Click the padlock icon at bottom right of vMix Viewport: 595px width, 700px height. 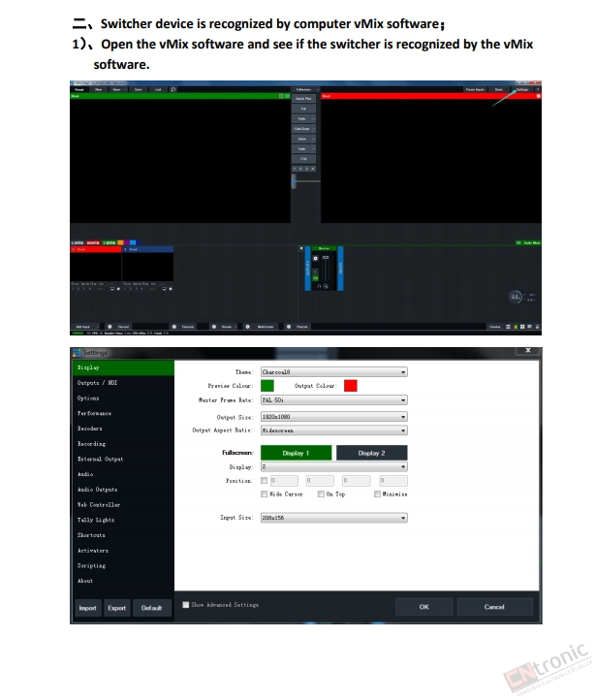click(x=537, y=327)
